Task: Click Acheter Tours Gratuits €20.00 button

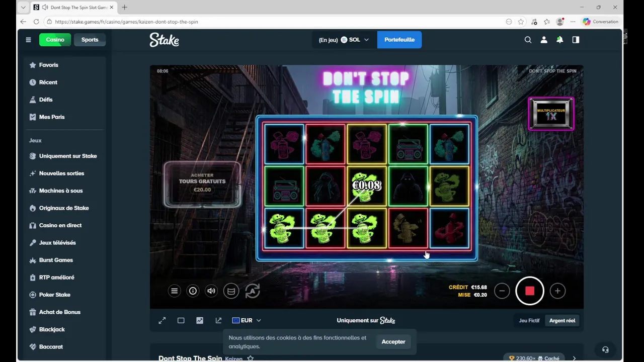Action: (202, 184)
